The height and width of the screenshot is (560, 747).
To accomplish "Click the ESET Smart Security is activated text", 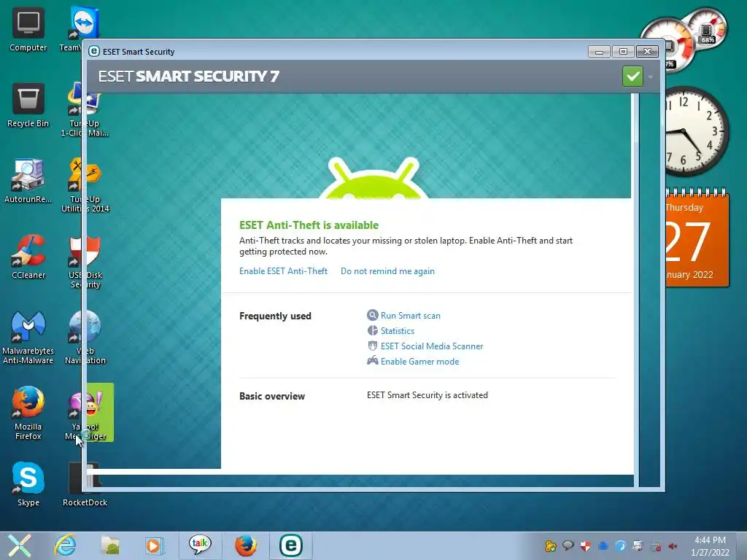I will 427,395.
